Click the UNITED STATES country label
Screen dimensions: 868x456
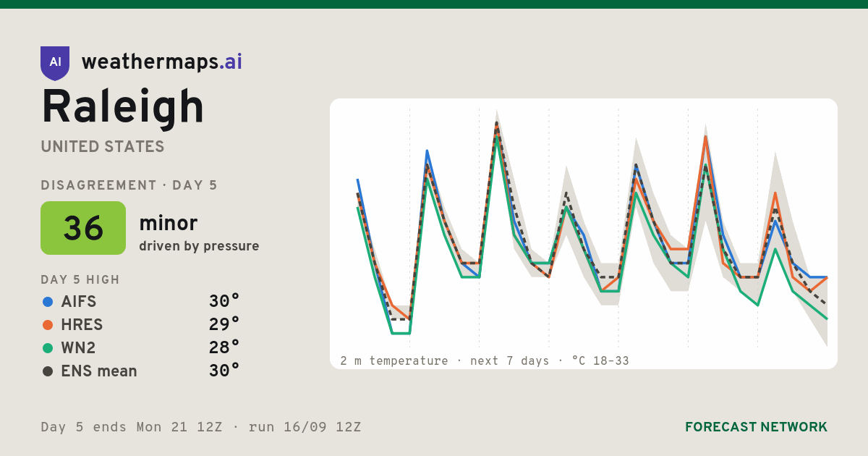(x=103, y=147)
